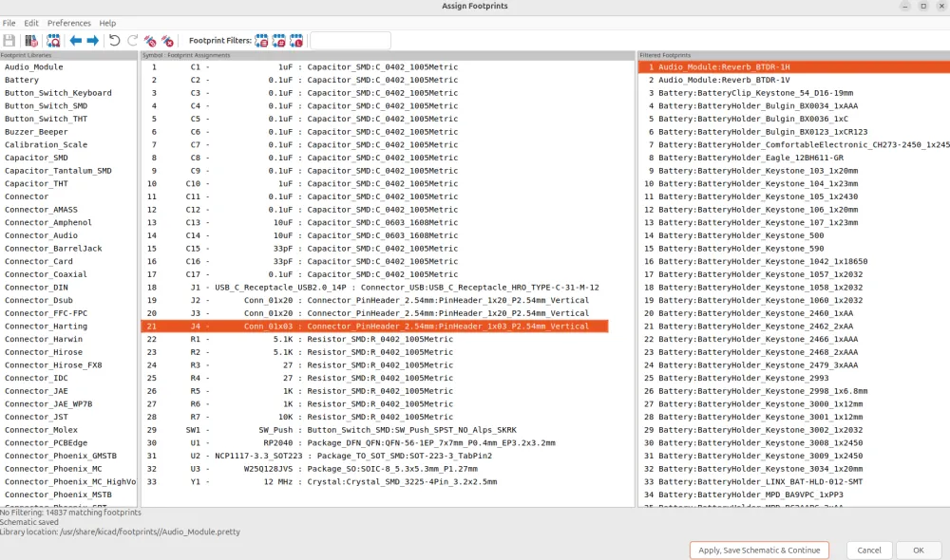Open the File menu
This screenshot has width=950, height=560.
click(9, 23)
